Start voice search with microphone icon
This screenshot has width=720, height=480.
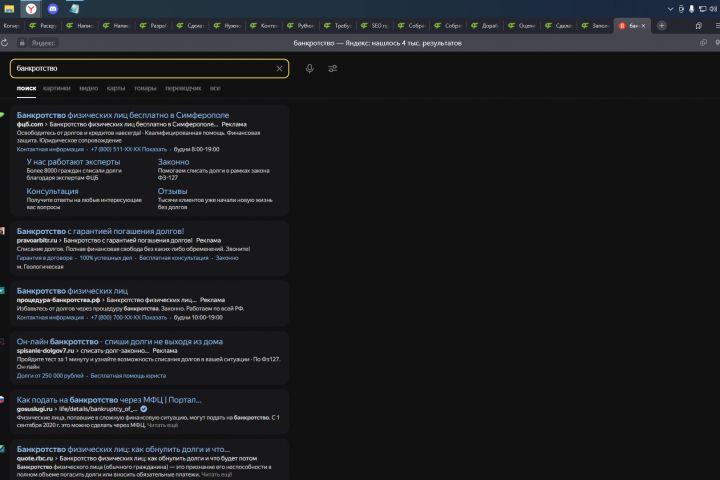[309, 68]
